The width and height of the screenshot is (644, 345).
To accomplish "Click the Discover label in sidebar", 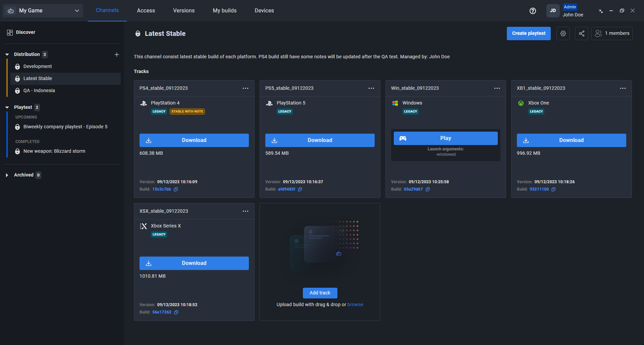I will pyautogui.click(x=25, y=32).
